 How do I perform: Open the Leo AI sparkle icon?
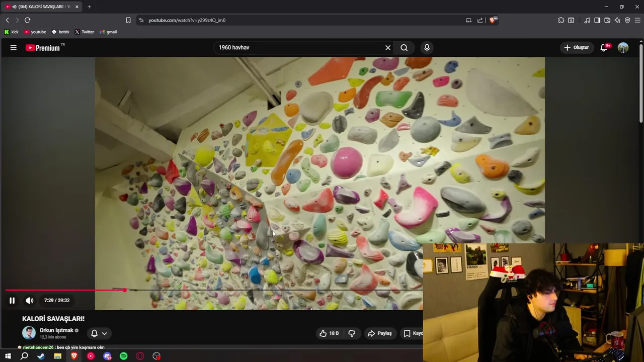(617, 20)
